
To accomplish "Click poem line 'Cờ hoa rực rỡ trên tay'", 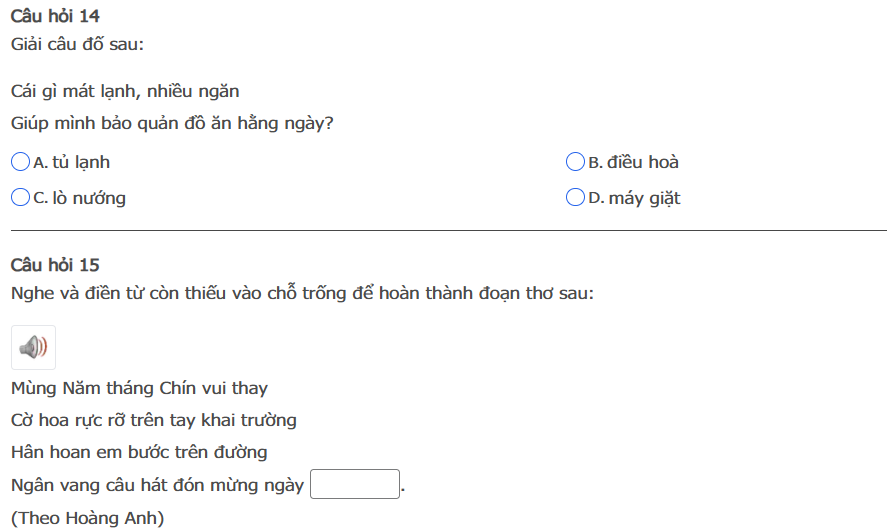I will tap(154, 420).
